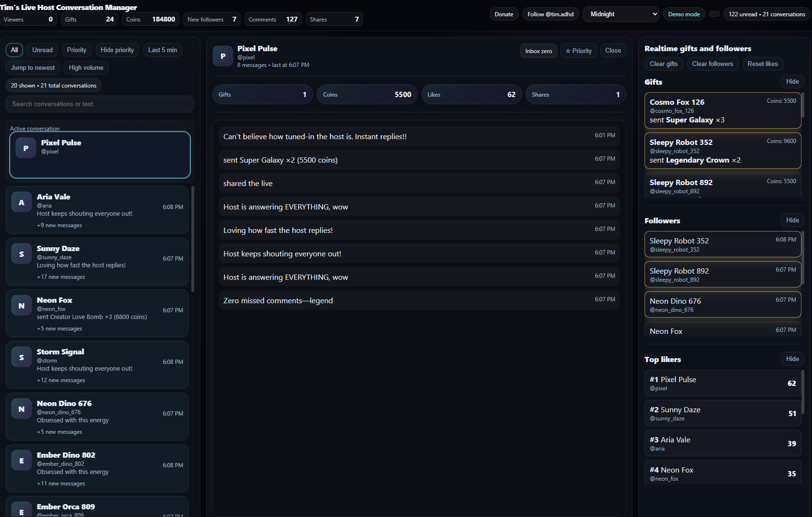
Task: Click Aria Vale's avatar letter A
Action: click(x=22, y=203)
